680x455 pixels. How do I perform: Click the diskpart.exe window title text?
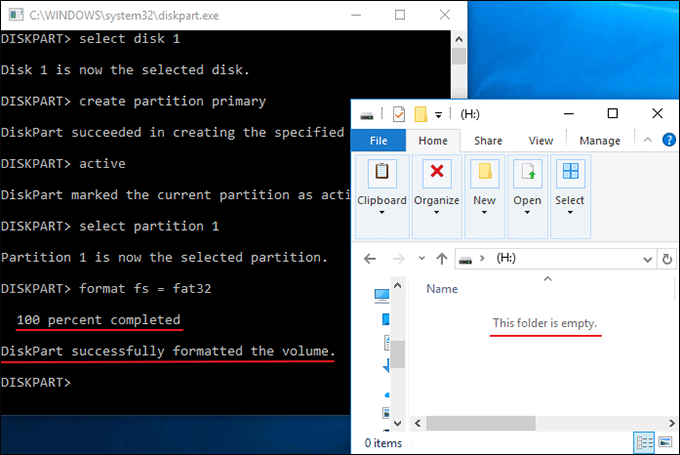pos(124,16)
